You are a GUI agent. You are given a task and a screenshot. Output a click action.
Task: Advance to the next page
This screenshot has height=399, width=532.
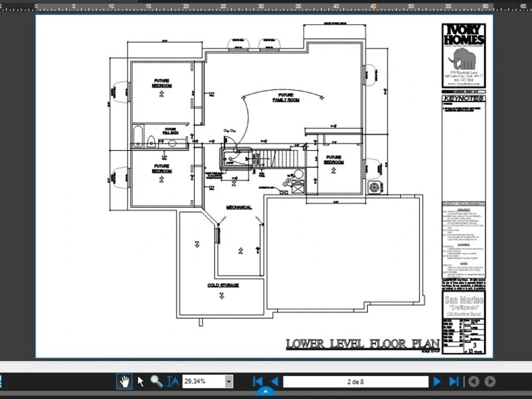tap(436, 381)
